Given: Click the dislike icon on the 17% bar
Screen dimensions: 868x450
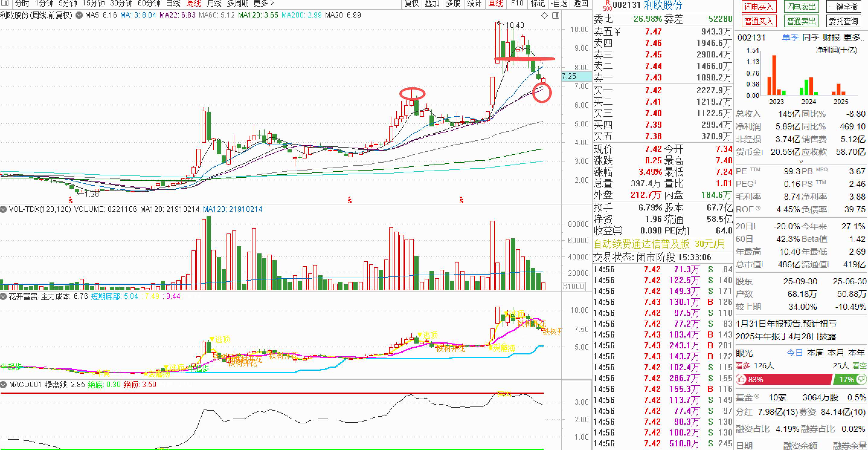Looking at the screenshot, I should (x=861, y=380).
